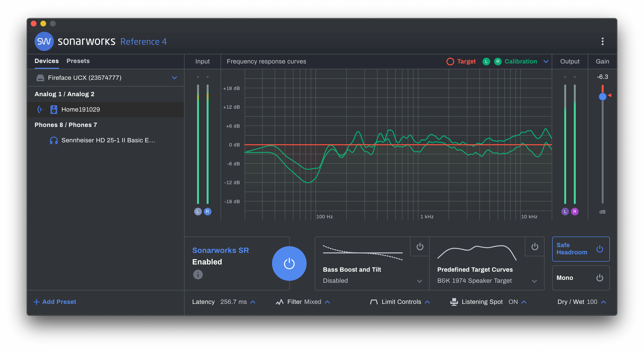Screen dimensions: 644x351
Task: Click the speaker icon next to Home191029
Action: point(54,109)
